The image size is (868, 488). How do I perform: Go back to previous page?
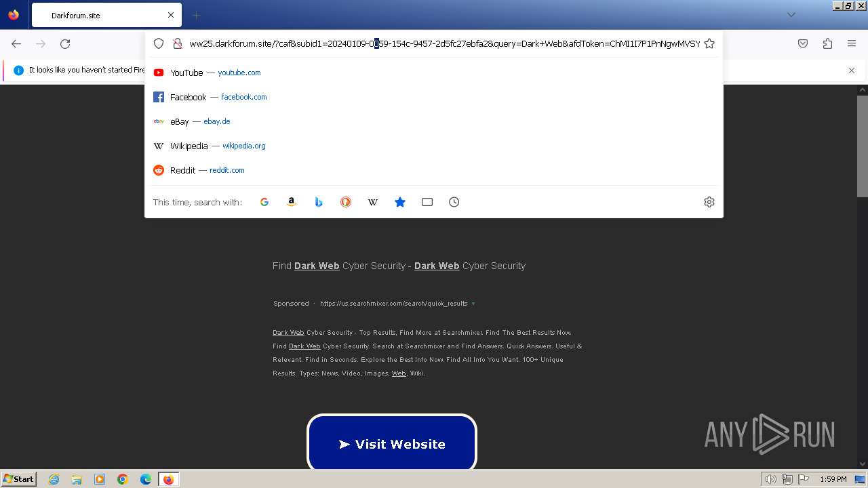[x=16, y=43]
